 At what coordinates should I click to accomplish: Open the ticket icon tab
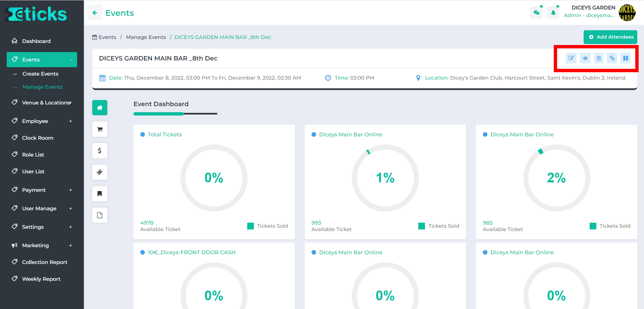point(100,172)
